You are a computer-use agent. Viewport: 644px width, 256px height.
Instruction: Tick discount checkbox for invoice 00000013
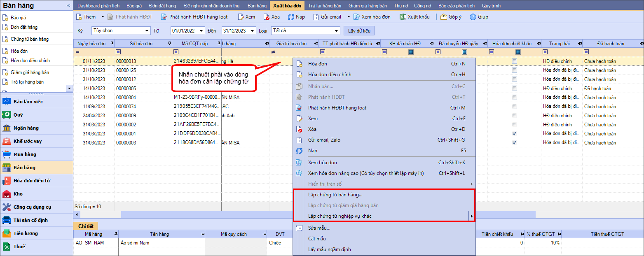click(514, 61)
